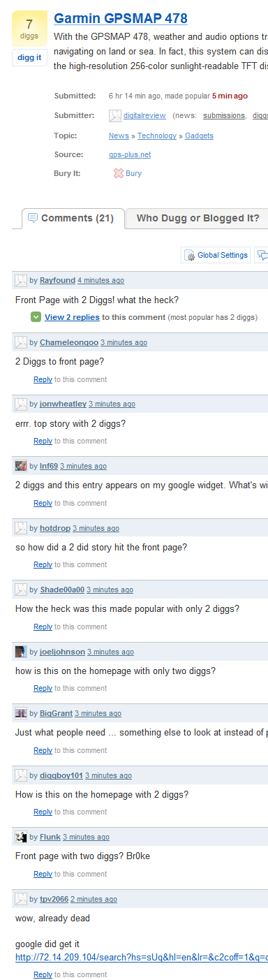Reply to Flunk's comment
Screen dimensions: 268x980
coord(43,874)
